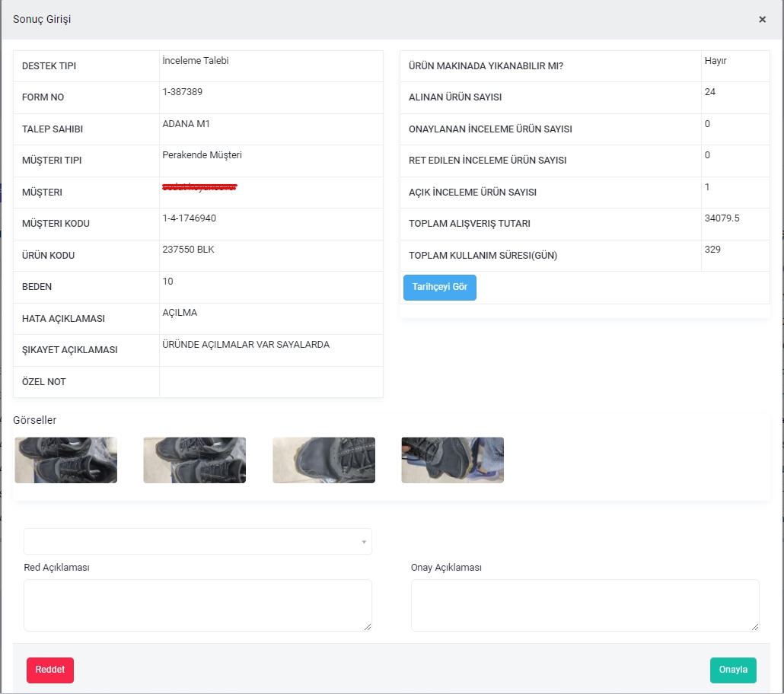Viewport: 784px width, 694px height.
Task: View the third thumbnail showing shoe sole
Action: [323, 460]
